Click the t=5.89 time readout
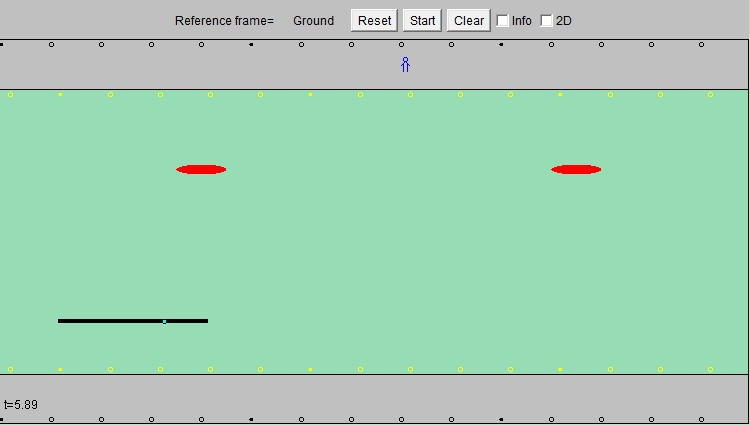Viewport: 750px width, 425px height. [x=21, y=405]
